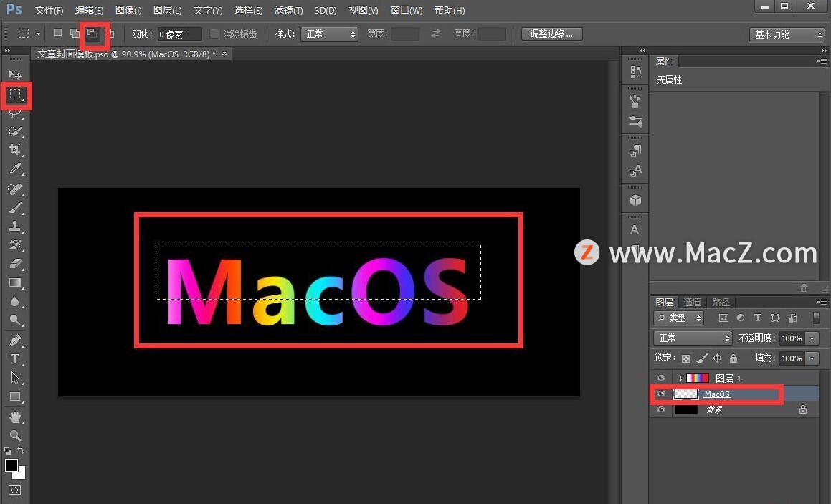Click the 羽化 feather input field
The height and width of the screenshot is (504, 831).
179,34
